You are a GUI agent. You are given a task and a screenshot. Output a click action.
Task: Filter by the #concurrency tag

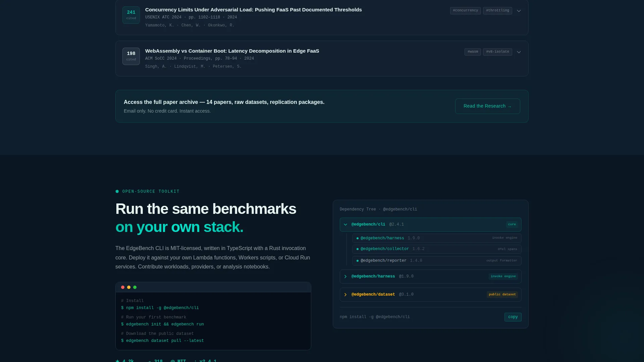pos(465,10)
